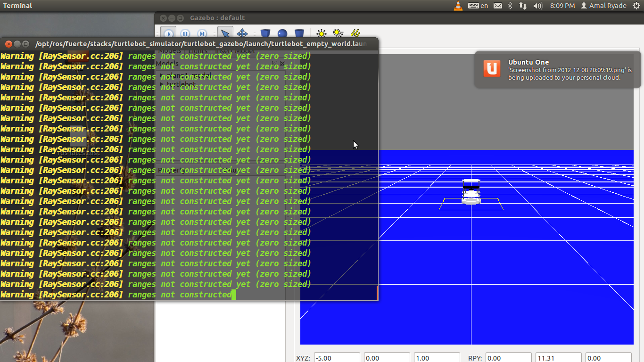This screenshot has width=644, height=362.
Task: Click the terminal title bar with launch path
Action: (189, 44)
